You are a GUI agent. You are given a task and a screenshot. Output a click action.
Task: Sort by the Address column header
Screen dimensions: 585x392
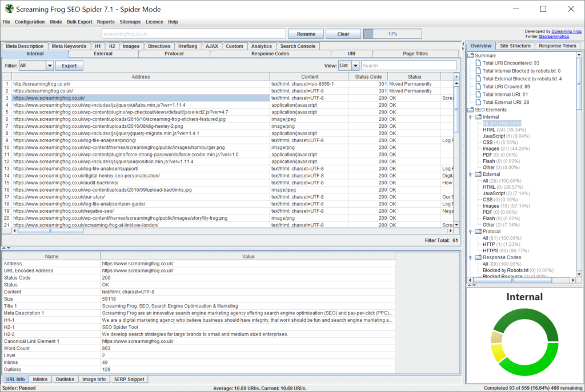[141, 77]
